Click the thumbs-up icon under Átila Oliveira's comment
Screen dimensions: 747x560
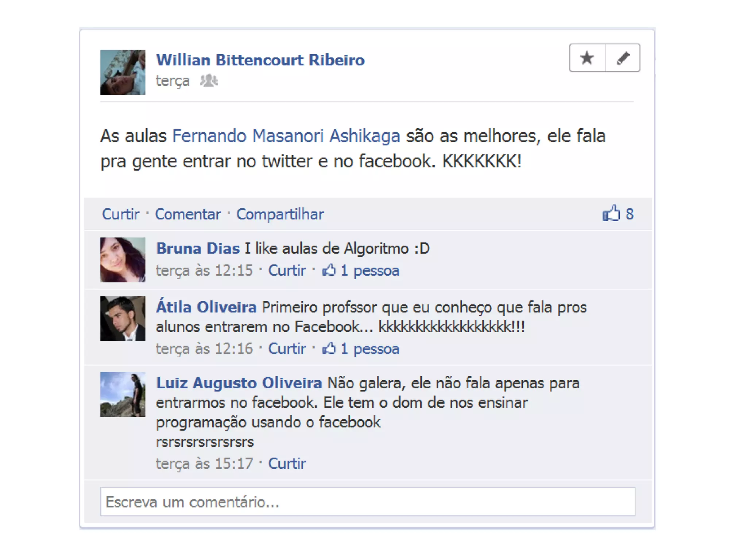pyautogui.click(x=329, y=348)
